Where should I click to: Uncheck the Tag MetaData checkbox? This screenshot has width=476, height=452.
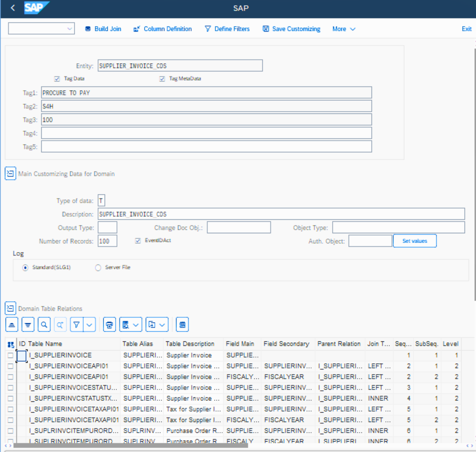coord(162,79)
